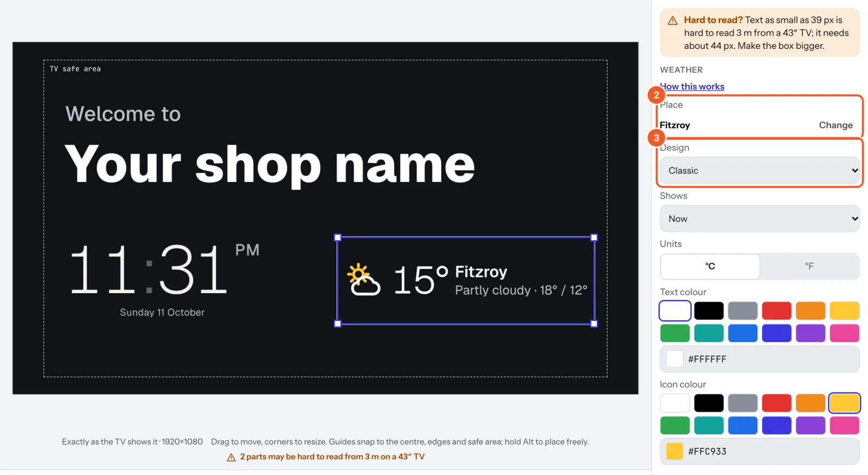The image size is (868, 475).
Task: Set Text colour to purple
Action: tap(810, 333)
